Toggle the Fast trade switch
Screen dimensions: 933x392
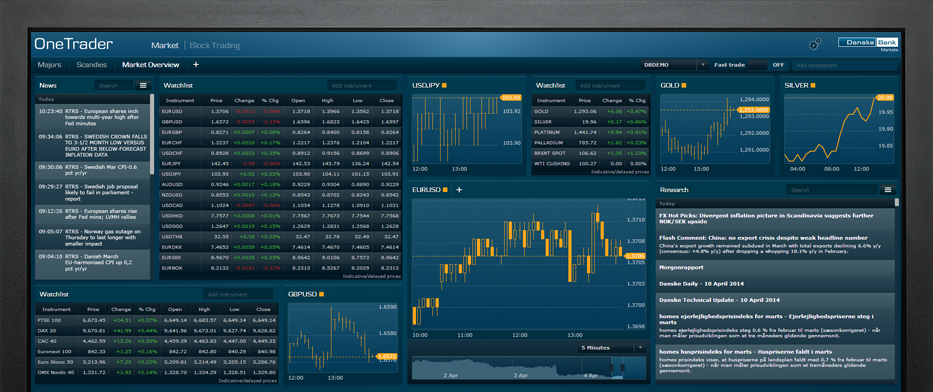pos(757,65)
